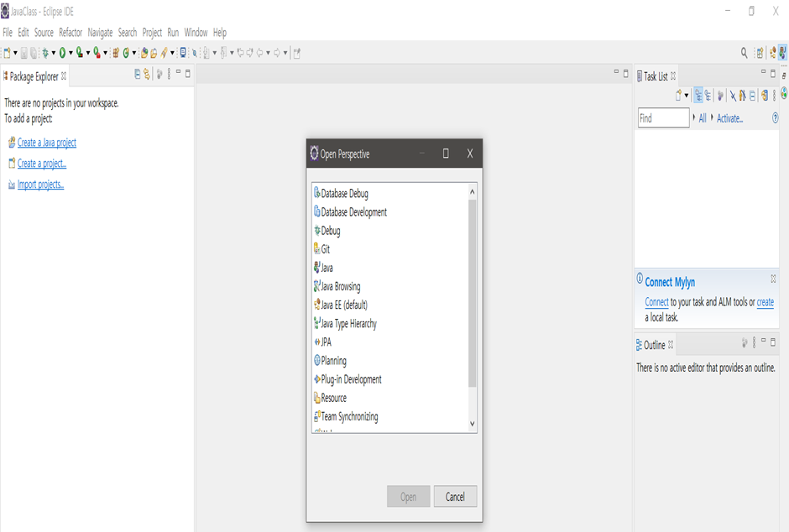Click the Connect link under Connect Mylyn
This screenshot has width=789, height=532.
tap(656, 302)
